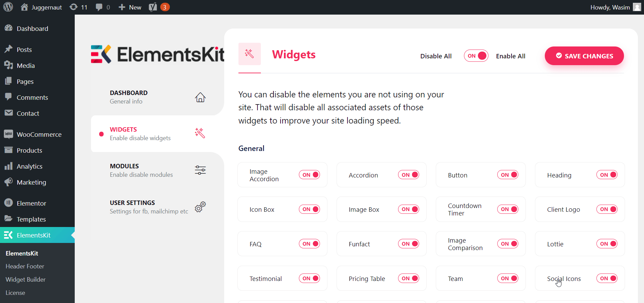Viewport: 644px width, 303px height.
Task: Turn off the Testimonial widget
Action: click(309, 279)
